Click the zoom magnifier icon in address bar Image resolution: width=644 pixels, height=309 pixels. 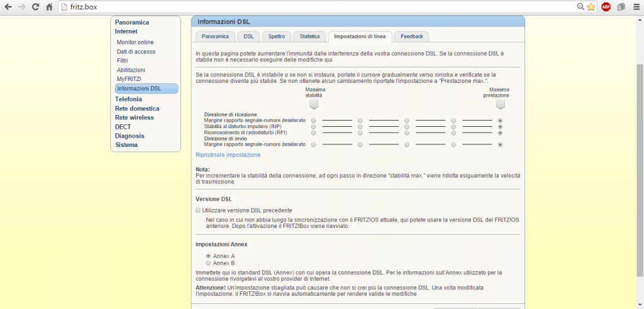(x=580, y=7)
